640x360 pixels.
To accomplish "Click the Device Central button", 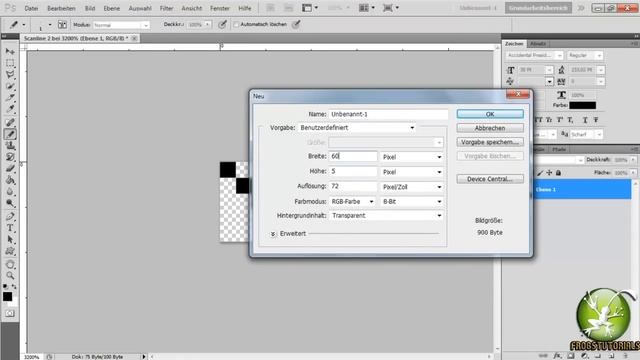I will pos(490,179).
